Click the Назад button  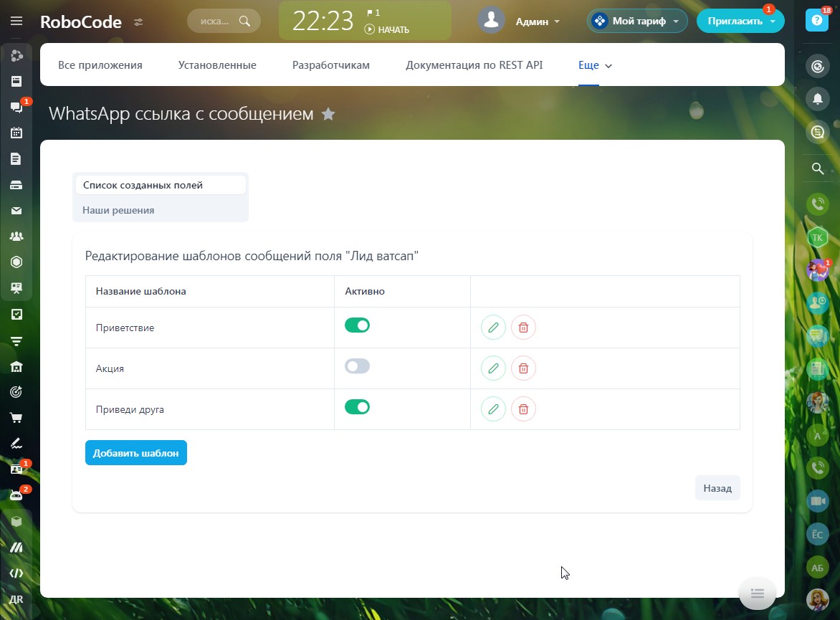(x=717, y=488)
